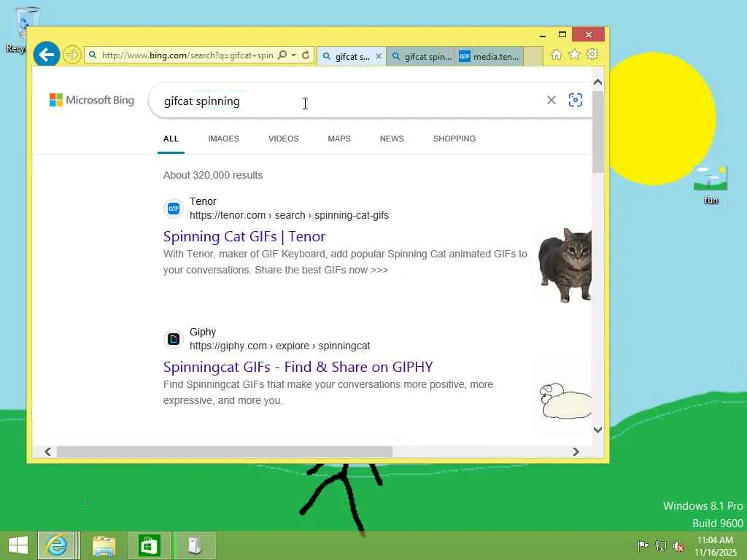747x560 pixels.
Task: Switch to IMAGES results tab
Action: pos(223,139)
